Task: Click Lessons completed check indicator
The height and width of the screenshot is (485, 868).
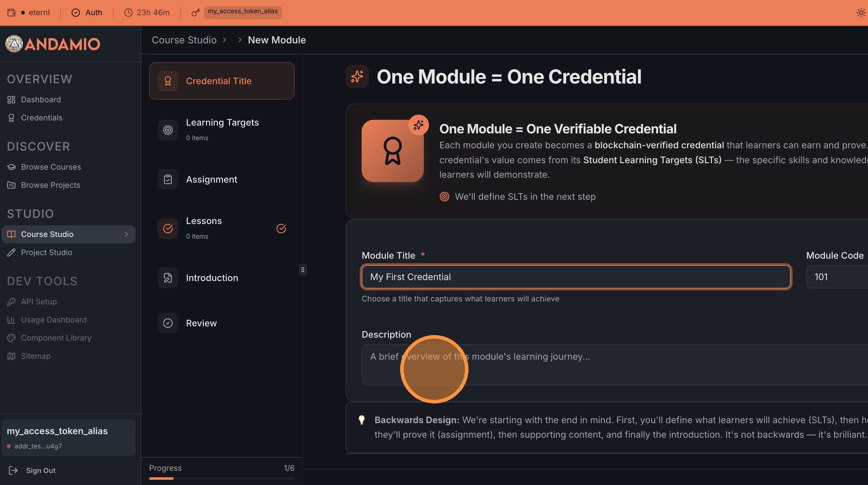Action: [281, 229]
